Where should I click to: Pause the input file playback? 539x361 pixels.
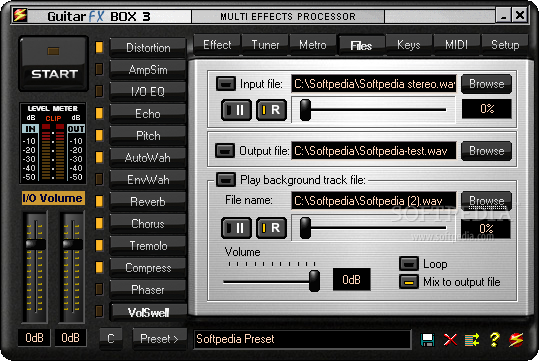coord(236,110)
